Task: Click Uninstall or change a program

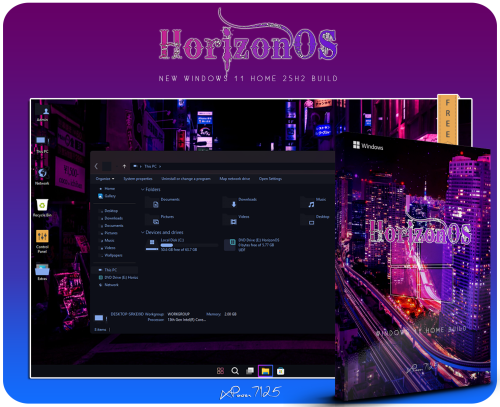Action: click(186, 179)
